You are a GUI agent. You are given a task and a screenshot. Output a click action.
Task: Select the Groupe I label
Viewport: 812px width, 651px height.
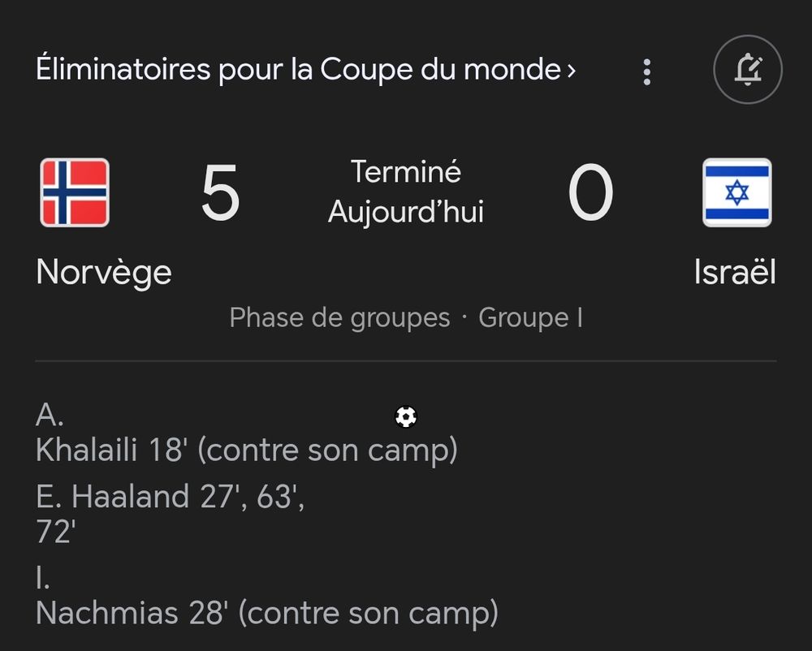[x=530, y=317]
